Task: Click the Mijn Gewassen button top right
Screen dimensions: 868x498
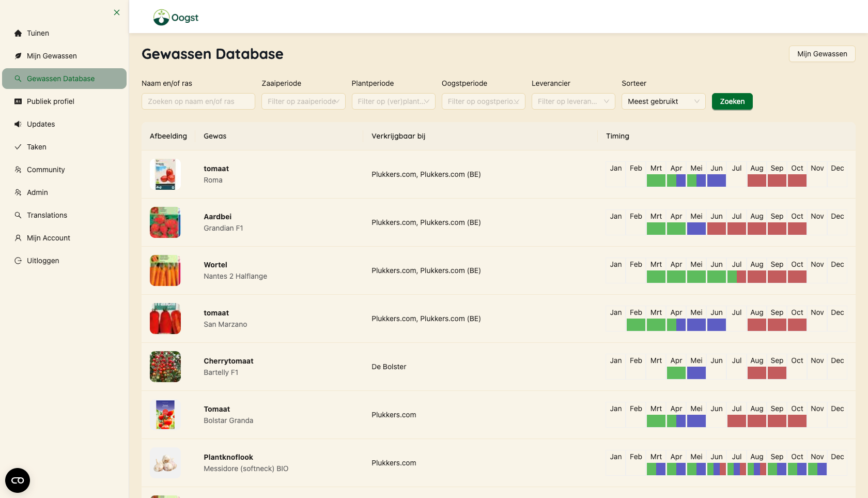Action: [822, 54]
